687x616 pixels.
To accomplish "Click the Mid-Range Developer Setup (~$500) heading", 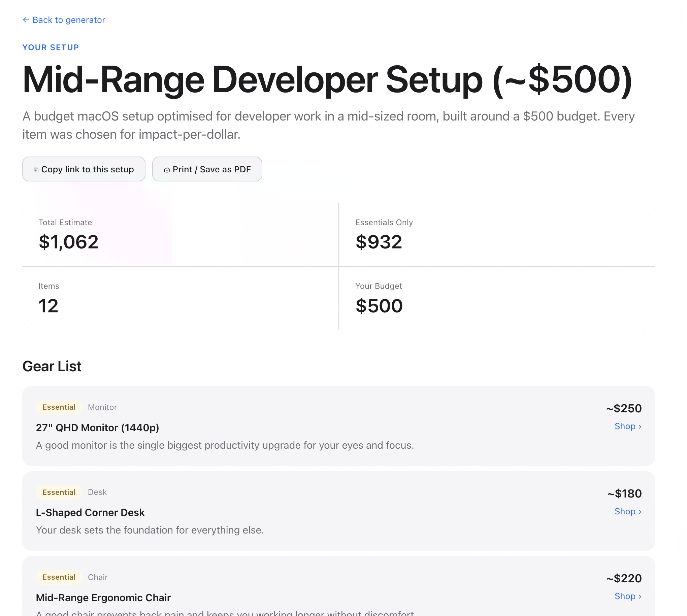I will click(327, 80).
